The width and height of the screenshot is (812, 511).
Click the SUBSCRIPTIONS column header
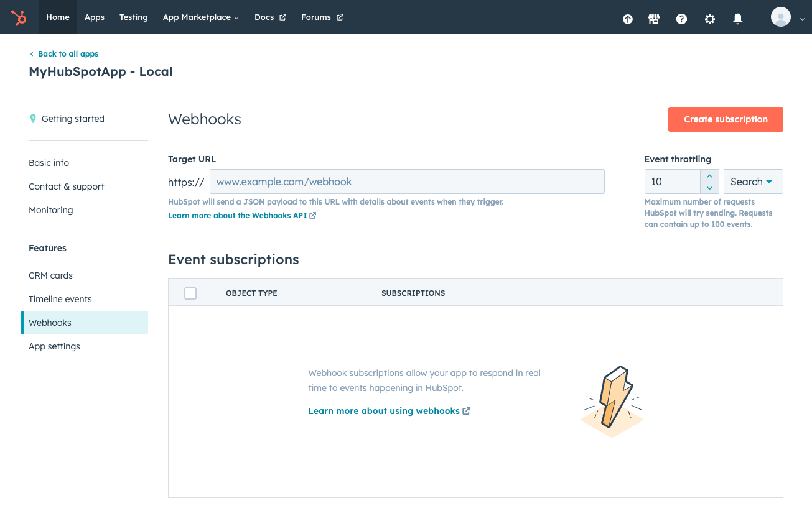pyautogui.click(x=413, y=293)
